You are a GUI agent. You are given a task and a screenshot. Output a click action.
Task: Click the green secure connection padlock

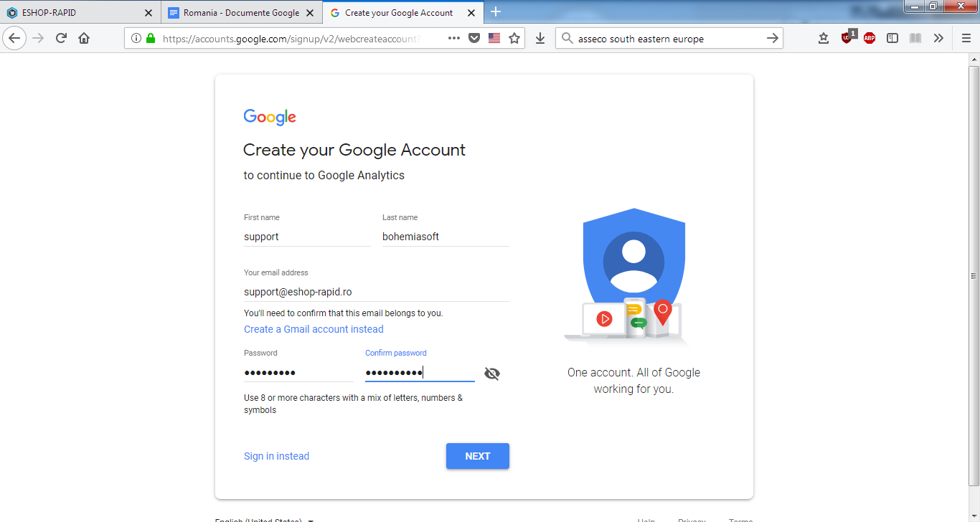150,39
